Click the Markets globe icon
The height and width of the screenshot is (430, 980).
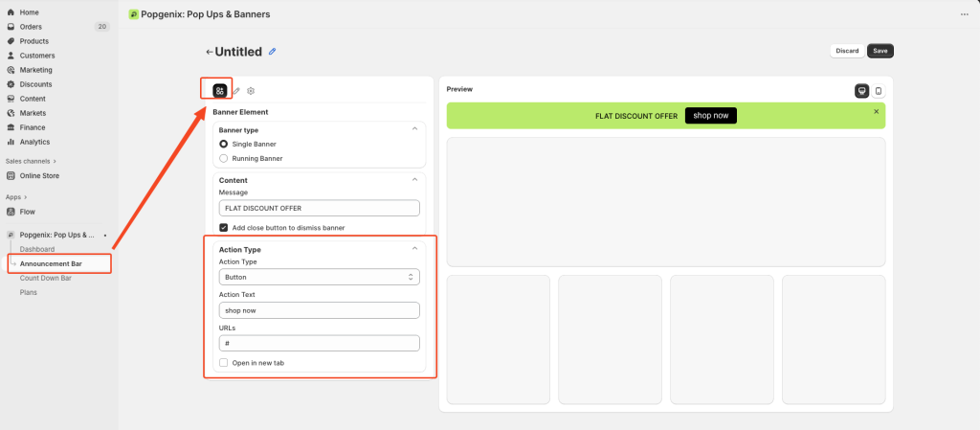[x=11, y=113]
